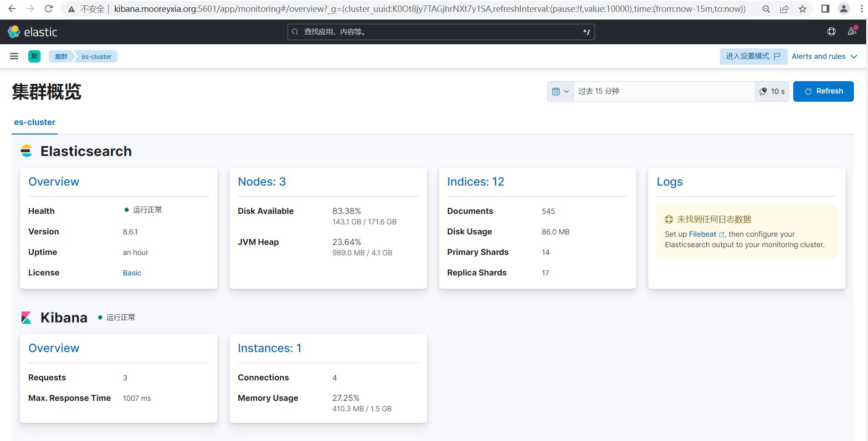Click the version value 8.6.1
The width and height of the screenshot is (868, 441).
pyautogui.click(x=130, y=232)
